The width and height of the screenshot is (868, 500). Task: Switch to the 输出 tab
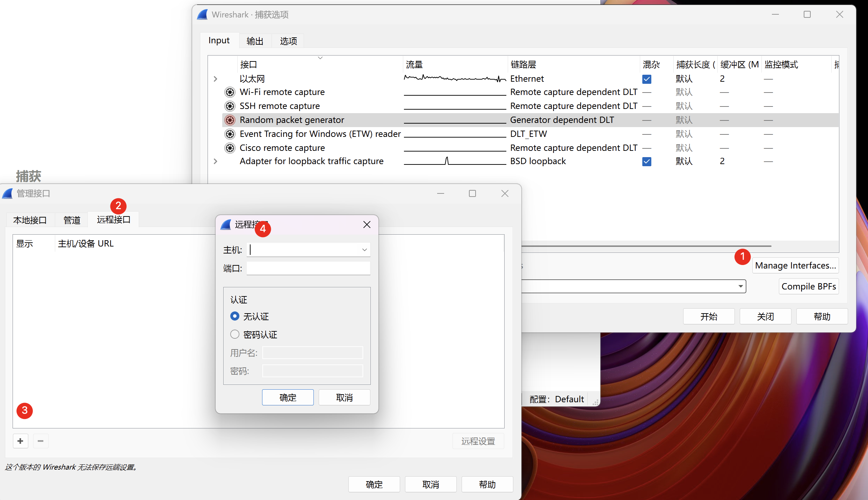pyautogui.click(x=255, y=41)
